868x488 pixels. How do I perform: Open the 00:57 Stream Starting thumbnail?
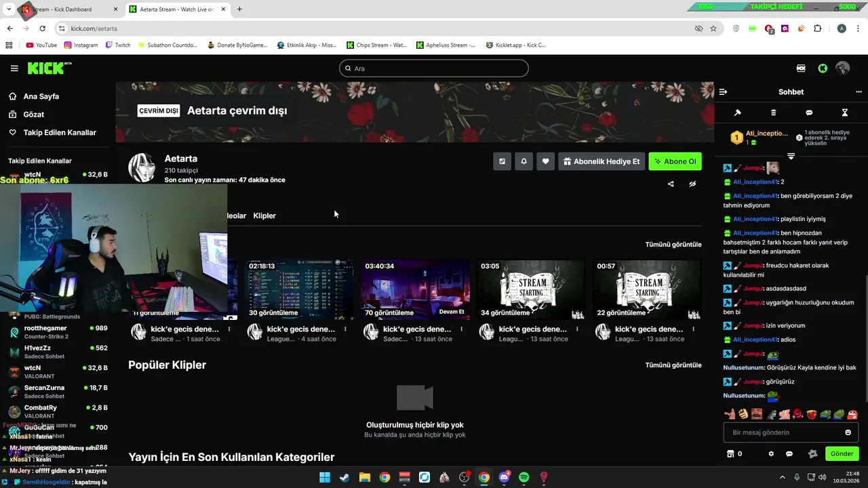coord(648,289)
